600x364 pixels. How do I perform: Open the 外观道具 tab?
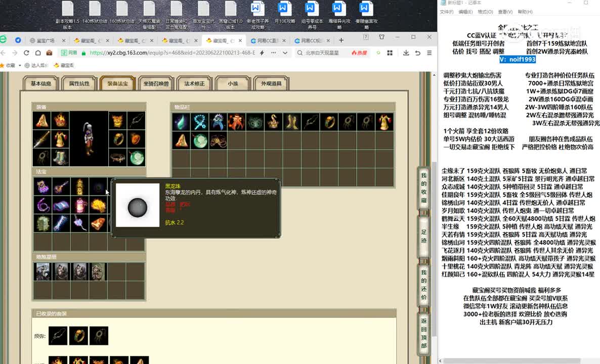[271, 83]
